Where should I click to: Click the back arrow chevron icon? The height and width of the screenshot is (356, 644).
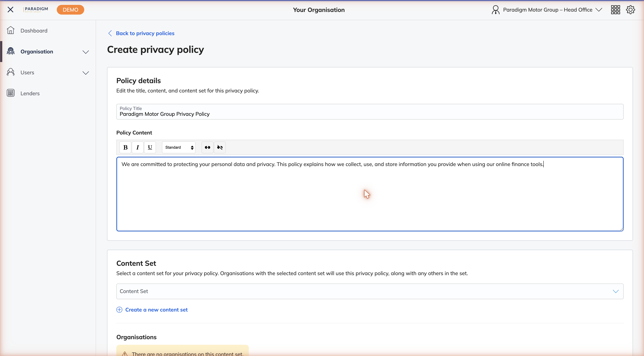point(110,33)
